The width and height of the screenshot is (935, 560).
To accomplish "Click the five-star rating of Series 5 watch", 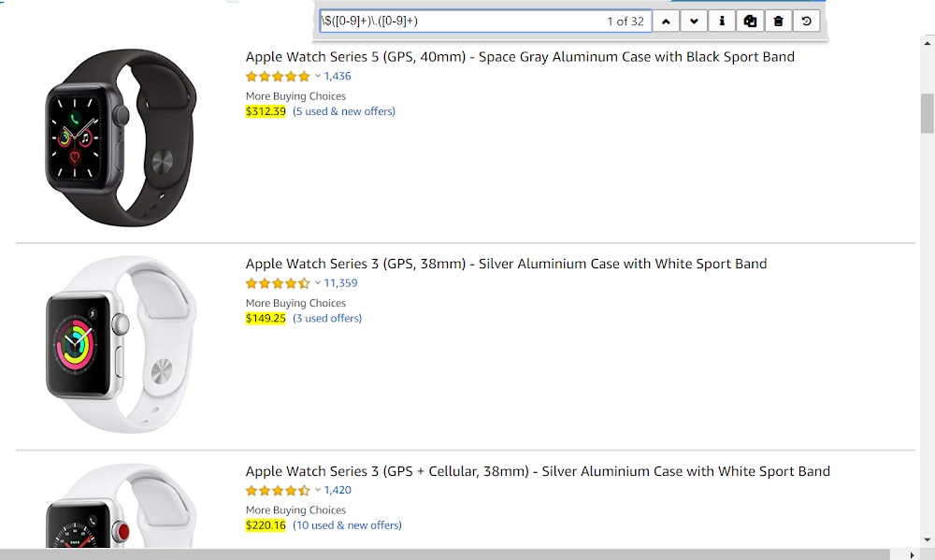I will 278,77.
